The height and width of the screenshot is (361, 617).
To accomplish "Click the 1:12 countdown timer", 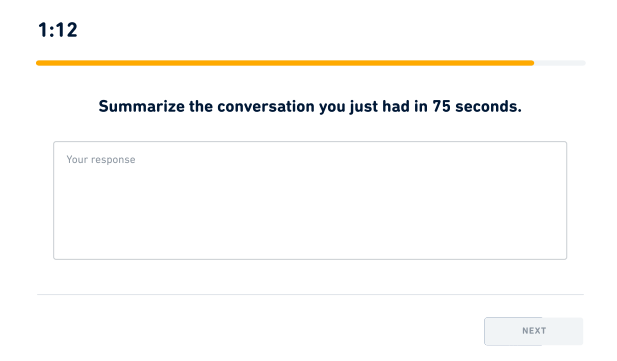I will (x=58, y=30).
